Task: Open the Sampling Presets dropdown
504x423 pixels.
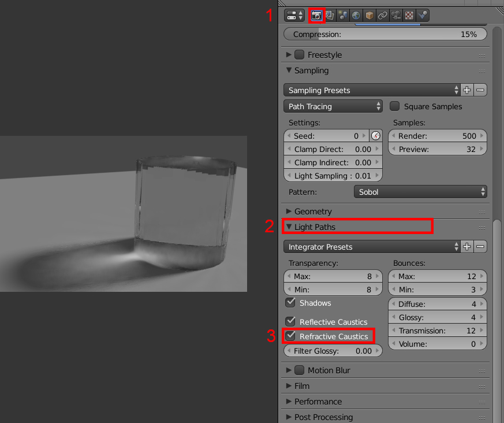Action: pos(372,90)
